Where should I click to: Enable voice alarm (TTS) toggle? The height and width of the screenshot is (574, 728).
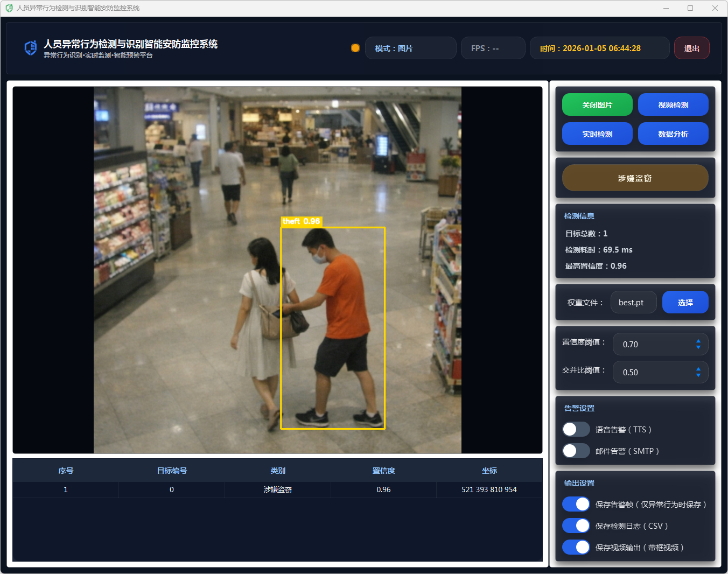[576, 429]
